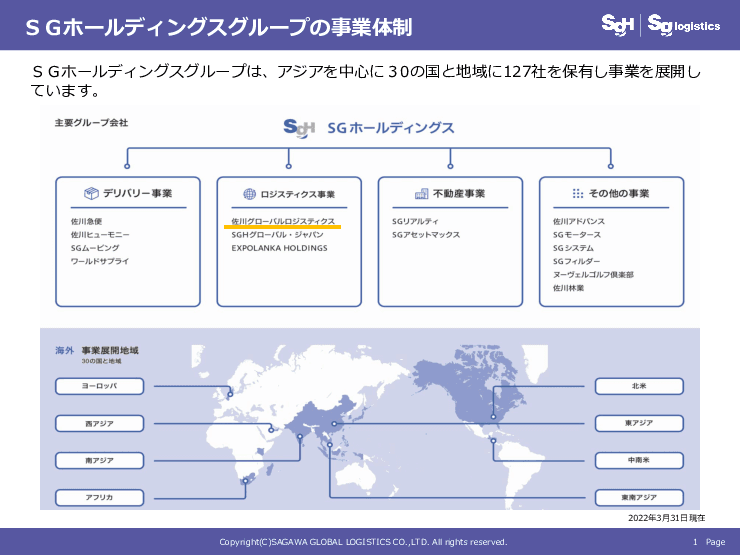Click SGフィルダー in other businesses
The height and width of the screenshot is (555, 740).
pyautogui.click(x=576, y=261)
